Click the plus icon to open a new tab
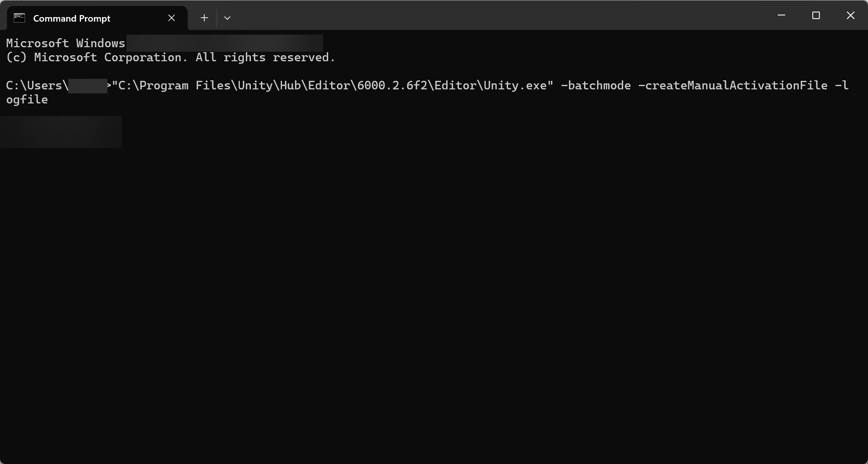The width and height of the screenshot is (868, 464). 204,18
